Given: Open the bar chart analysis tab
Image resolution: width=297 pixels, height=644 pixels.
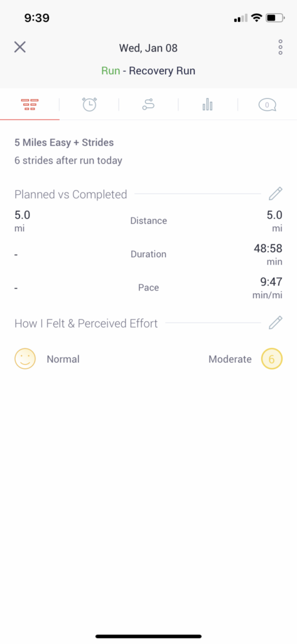Looking at the screenshot, I should 208,105.
